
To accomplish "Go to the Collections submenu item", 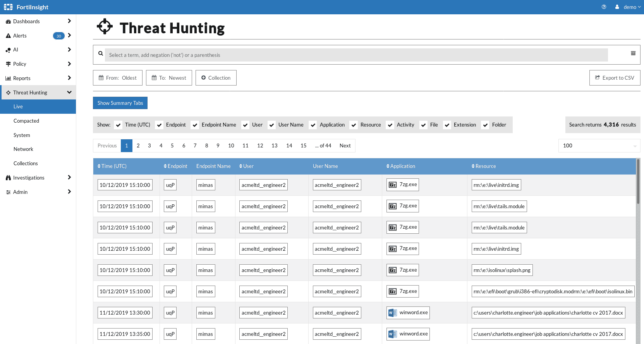I will (x=26, y=163).
